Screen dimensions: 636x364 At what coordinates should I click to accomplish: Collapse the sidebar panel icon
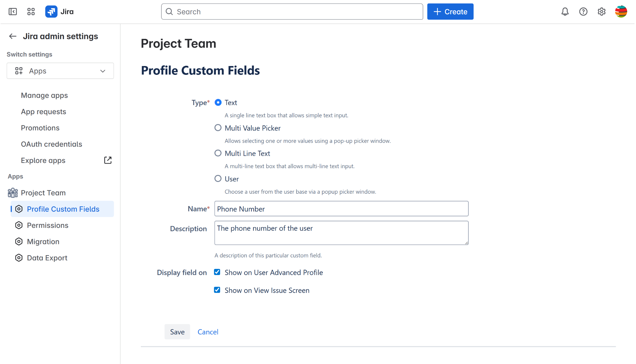13,12
